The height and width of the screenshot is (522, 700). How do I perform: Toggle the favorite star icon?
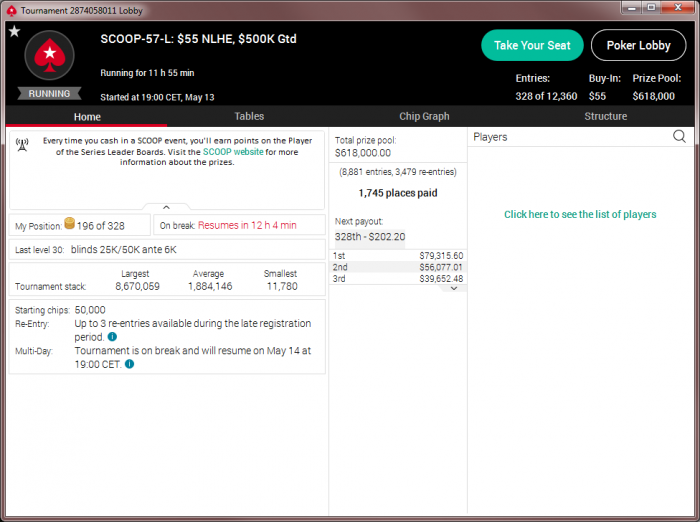[x=14, y=31]
